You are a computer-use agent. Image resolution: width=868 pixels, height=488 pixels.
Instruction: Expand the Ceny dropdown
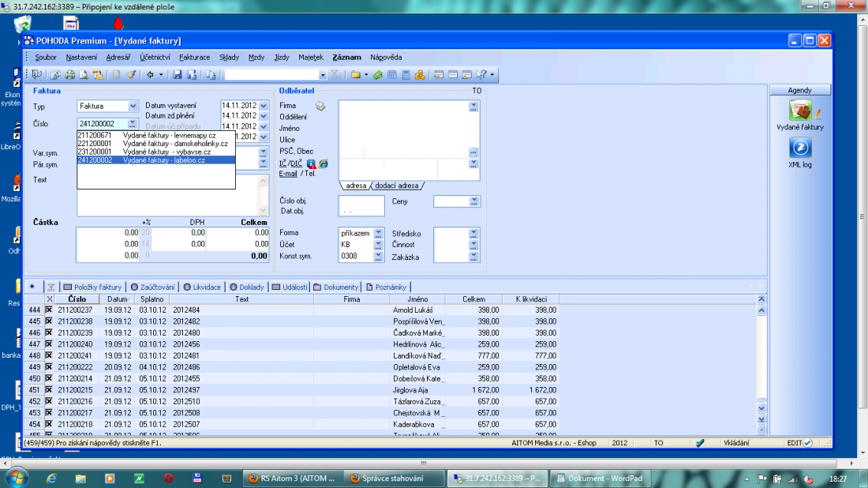(x=473, y=202)
